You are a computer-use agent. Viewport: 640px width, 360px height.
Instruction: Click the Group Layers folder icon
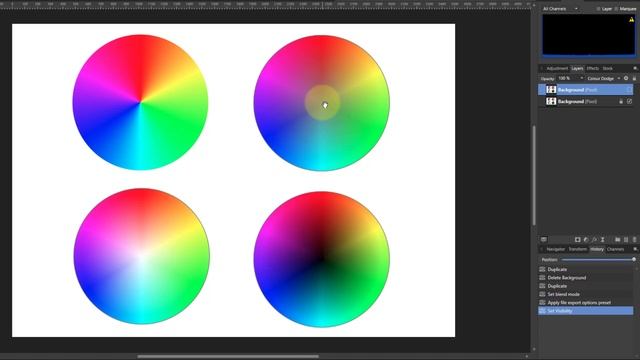tap(618, 240)
